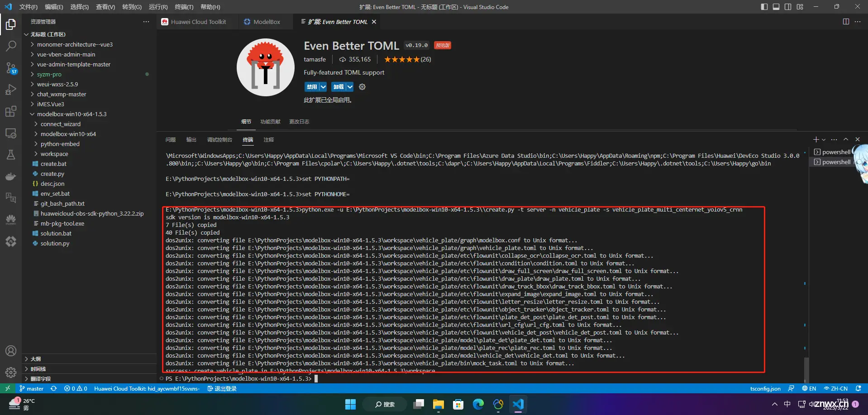Screen dimensions: 868x415
Task: Click the tamasfe publisher link
Action: [315, 59]
